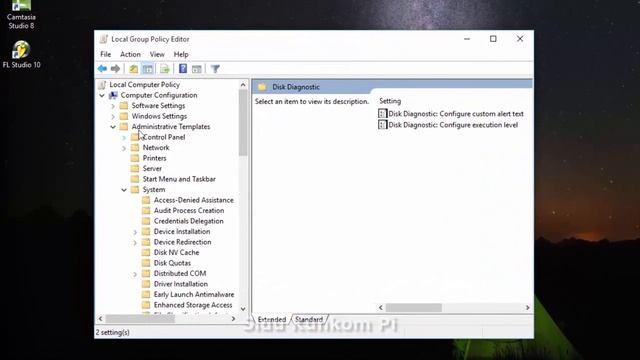Image resolution: width=640 pixels, height=360 pixels.
Task: Open the View menu
Action: pyautogui.click(x=157, y=54)
